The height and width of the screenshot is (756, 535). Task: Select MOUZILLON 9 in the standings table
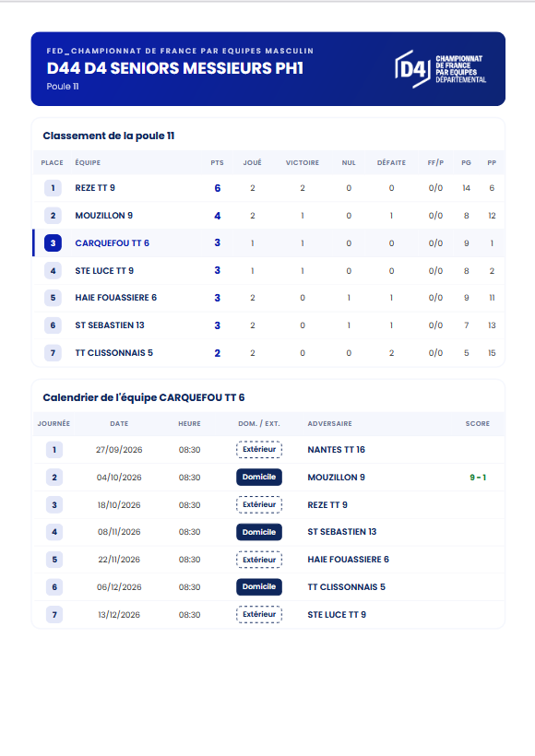(103, 216)
